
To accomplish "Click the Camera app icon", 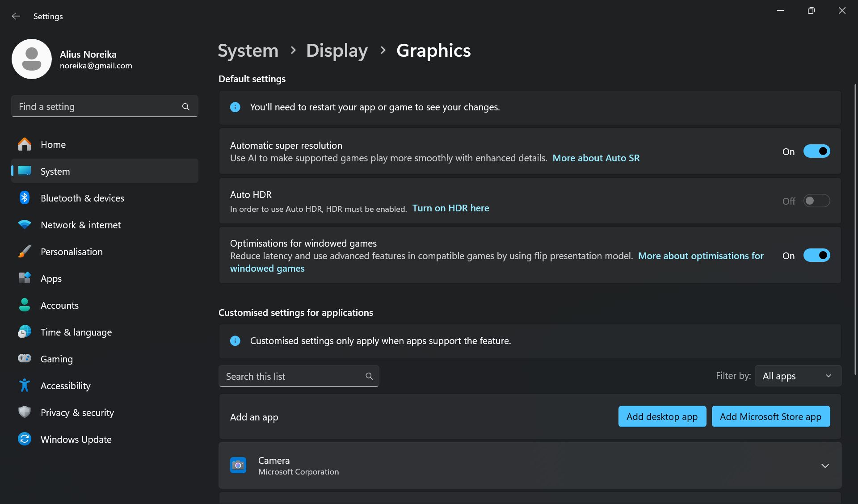I will 238,465.
